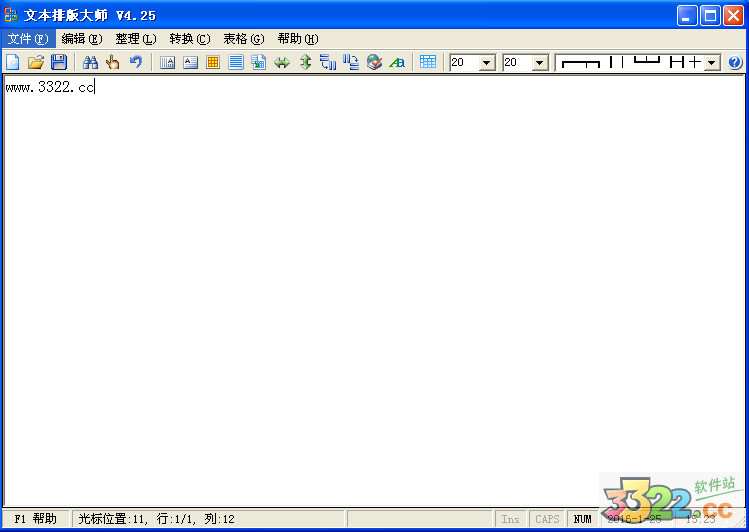Open the 转换(C) menu
Image resolution: width=749 pixels, height=532 pixels.
click(x=190, y=39)
